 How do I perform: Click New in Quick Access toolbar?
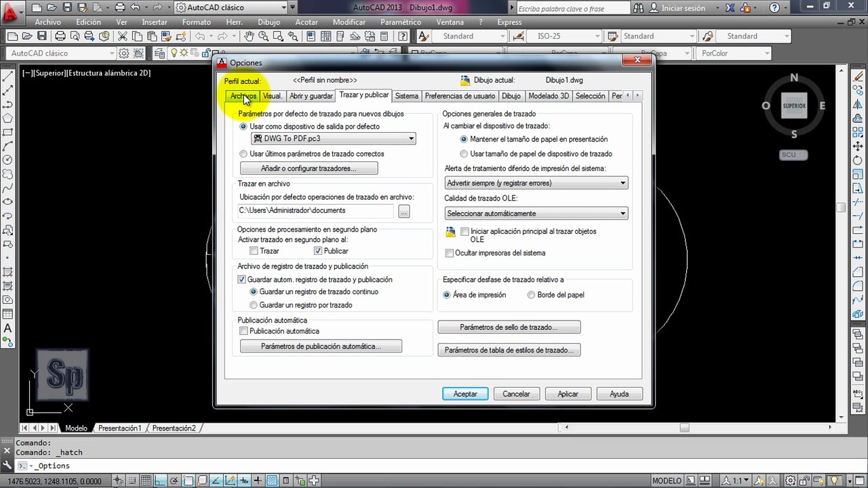click(x=37, y=8)
